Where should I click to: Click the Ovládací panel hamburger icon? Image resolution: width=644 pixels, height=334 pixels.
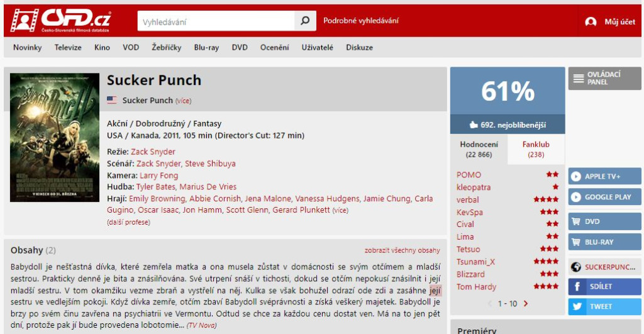point(579,78)
